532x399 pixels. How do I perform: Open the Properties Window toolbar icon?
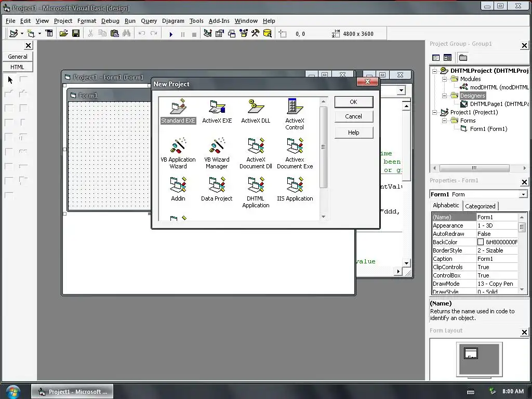(x=220, y=33)
